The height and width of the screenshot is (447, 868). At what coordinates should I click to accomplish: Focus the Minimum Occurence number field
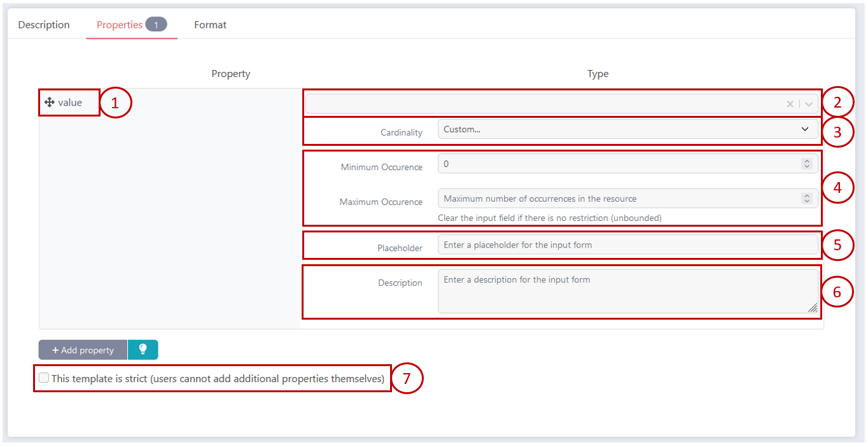[617, 164]
